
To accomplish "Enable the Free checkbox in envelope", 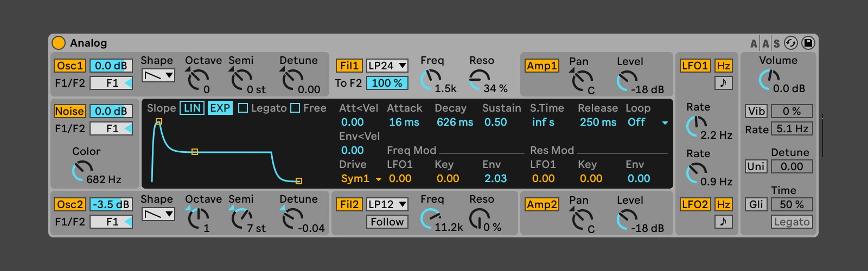I will coord(295,108).
